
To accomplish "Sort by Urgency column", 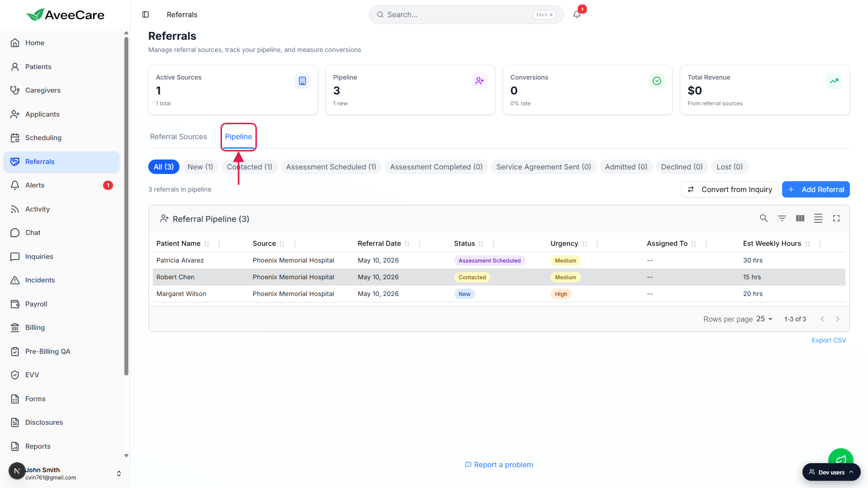I will [585, 244].
